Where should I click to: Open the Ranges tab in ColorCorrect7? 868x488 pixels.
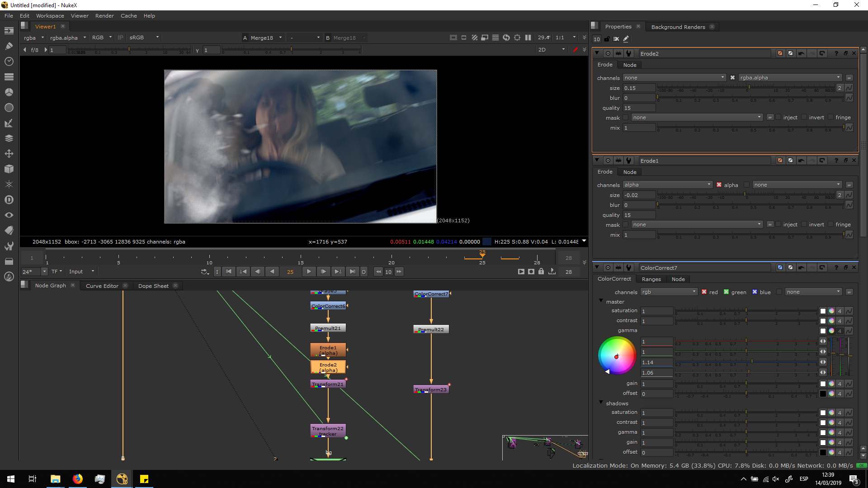click(x=651, y=279)
